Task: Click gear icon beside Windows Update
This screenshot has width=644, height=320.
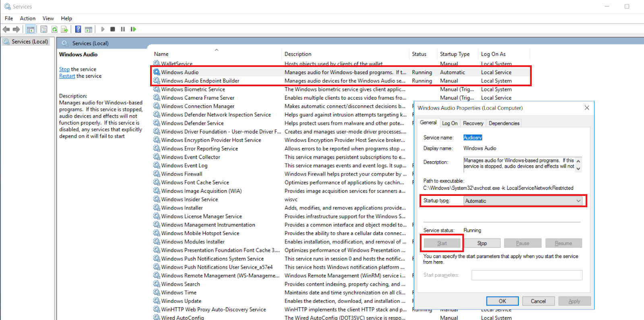Action: (x=157, y=301)
